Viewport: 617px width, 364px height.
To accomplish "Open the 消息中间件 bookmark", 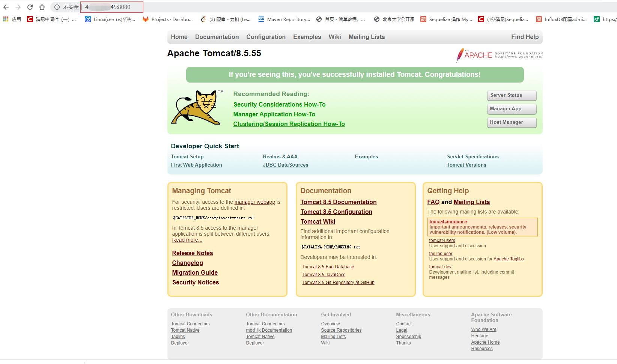I will (51, 19).
